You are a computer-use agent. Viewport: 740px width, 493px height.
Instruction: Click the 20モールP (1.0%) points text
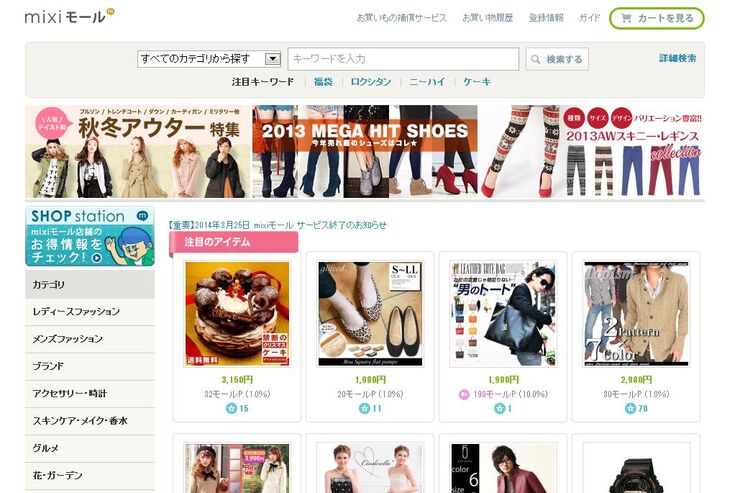pos(370,394)
